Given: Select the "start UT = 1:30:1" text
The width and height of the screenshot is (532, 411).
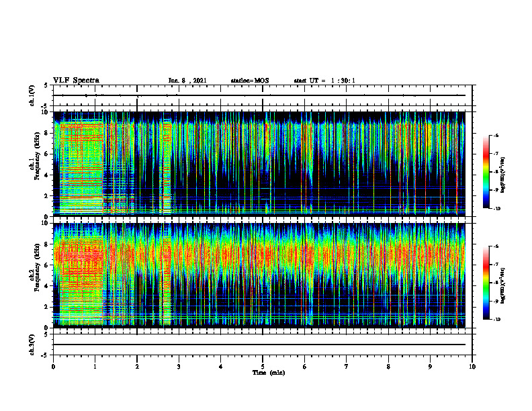Looking at the screenshot, I should coord(324,81).
